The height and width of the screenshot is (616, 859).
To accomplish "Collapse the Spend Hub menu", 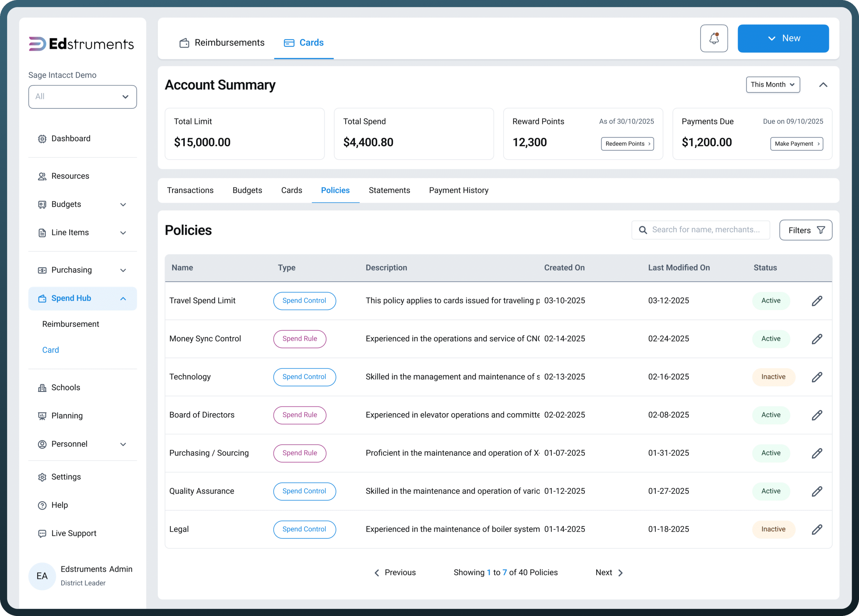I will point(123,299).
